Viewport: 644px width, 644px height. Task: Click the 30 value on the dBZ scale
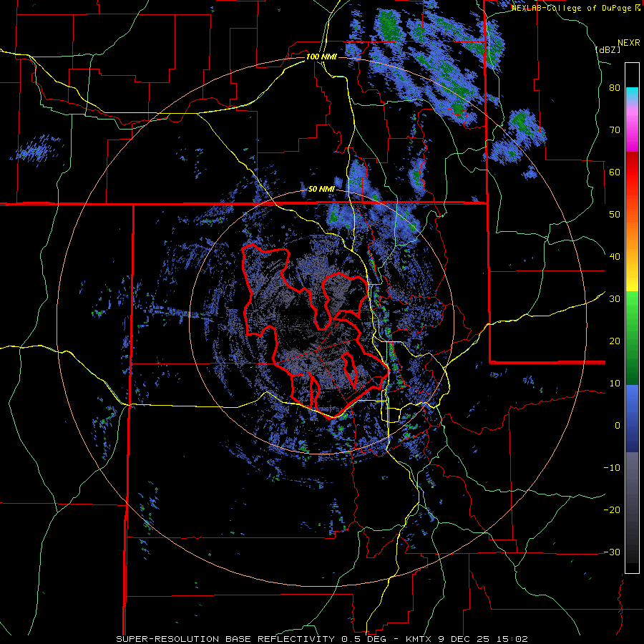pos(615,298)
